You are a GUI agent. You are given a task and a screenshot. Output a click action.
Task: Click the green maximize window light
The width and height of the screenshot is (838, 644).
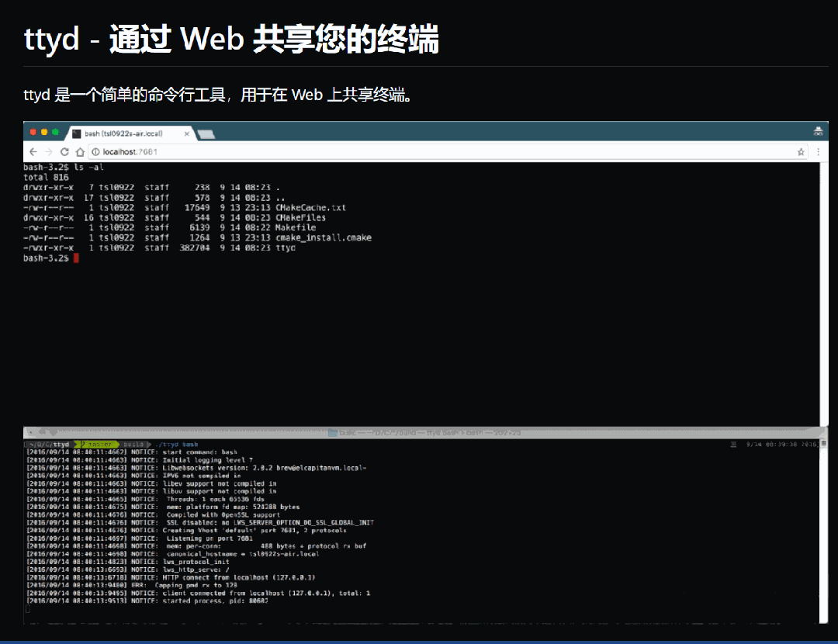55,132
